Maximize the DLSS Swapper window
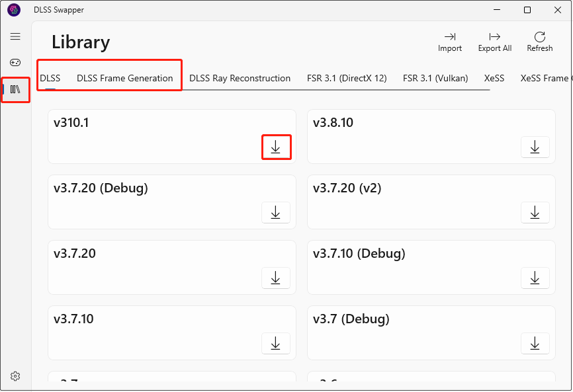Viewport: 573px width, 392px height. click(x=527, y=10)
